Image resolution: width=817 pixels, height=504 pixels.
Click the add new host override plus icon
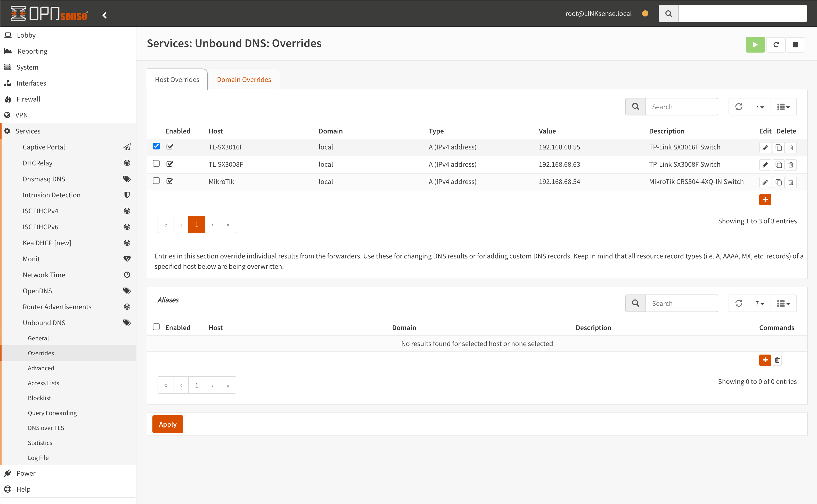pos(765,199)
